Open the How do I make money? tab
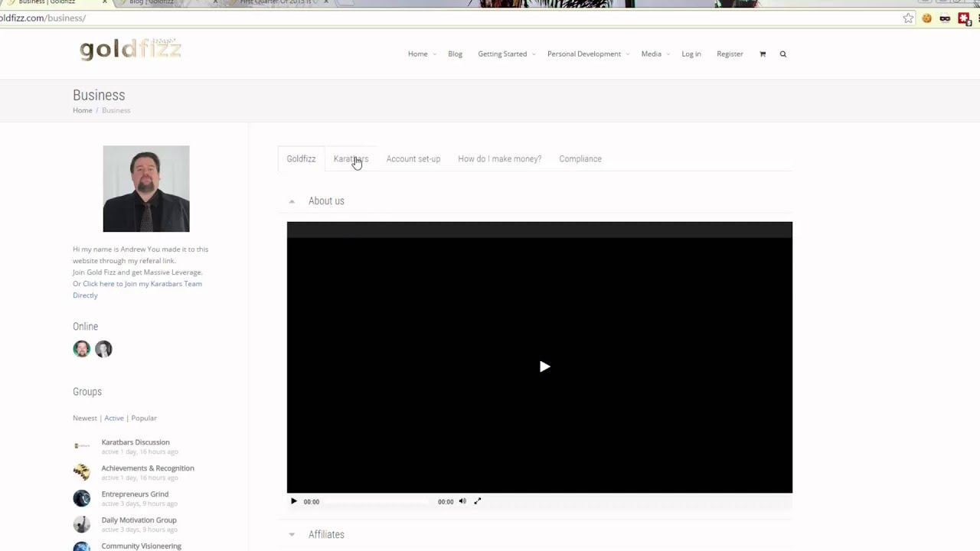Screen dimensions: 980x551 point(499,159)
